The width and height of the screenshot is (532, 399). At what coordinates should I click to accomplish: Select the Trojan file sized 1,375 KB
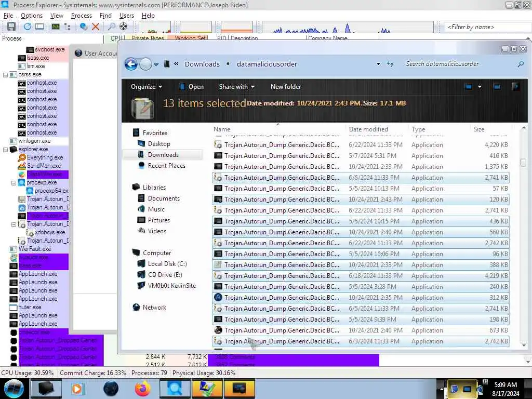pyautogui.click(x=361, y=167)
